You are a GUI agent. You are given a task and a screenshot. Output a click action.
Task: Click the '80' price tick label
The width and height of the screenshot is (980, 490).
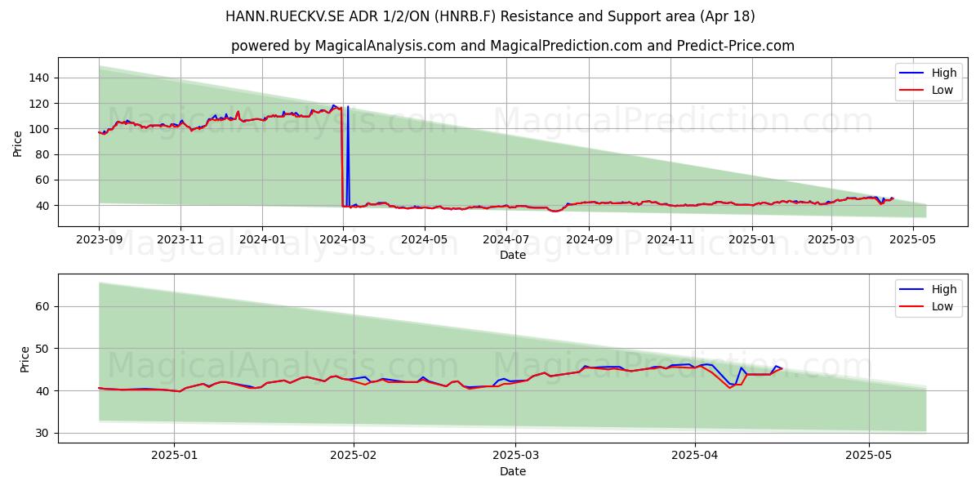[x=43, y=154]
